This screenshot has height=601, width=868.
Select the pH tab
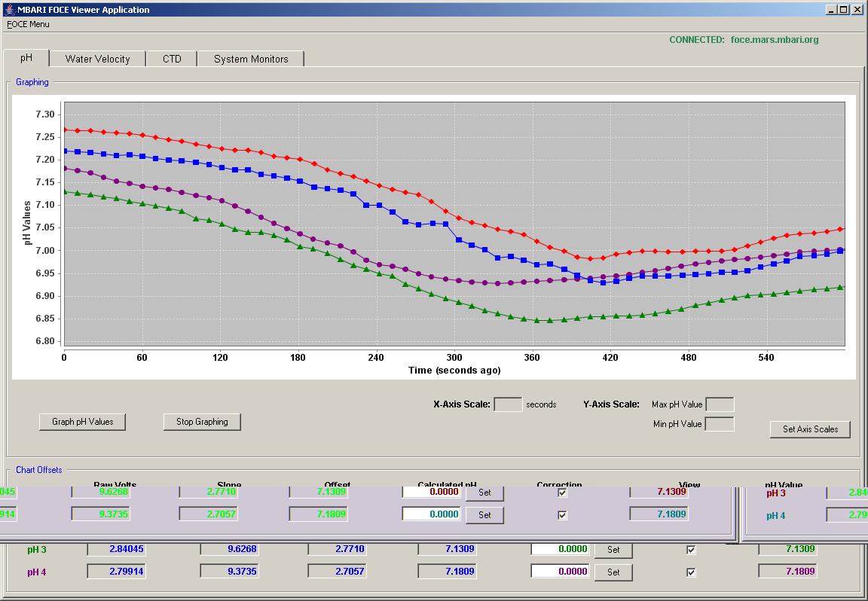click(26, 58)
